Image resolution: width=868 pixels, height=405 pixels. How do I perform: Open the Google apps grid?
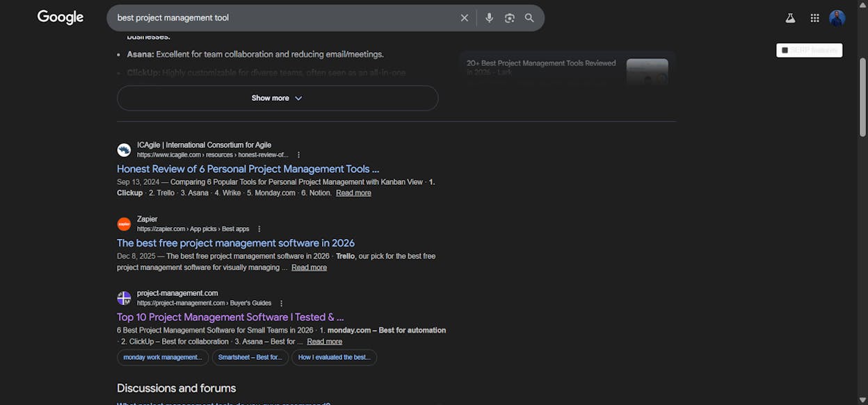click(814, 18)
